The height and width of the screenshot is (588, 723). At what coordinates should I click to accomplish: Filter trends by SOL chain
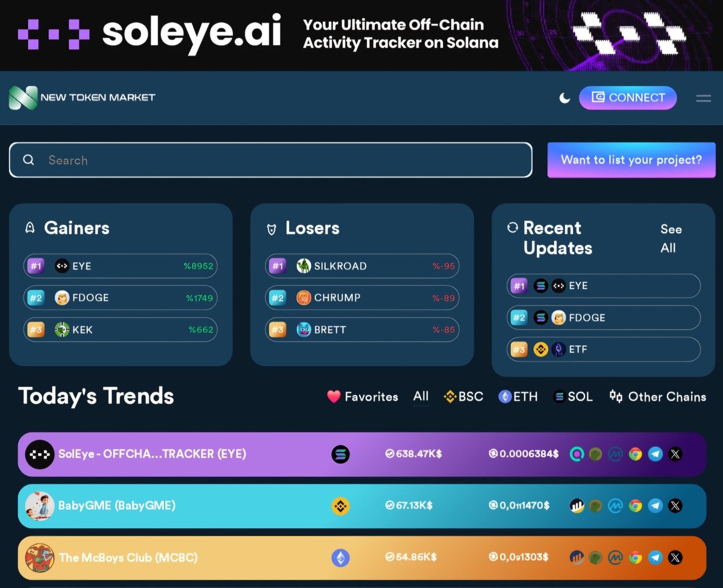573,396
